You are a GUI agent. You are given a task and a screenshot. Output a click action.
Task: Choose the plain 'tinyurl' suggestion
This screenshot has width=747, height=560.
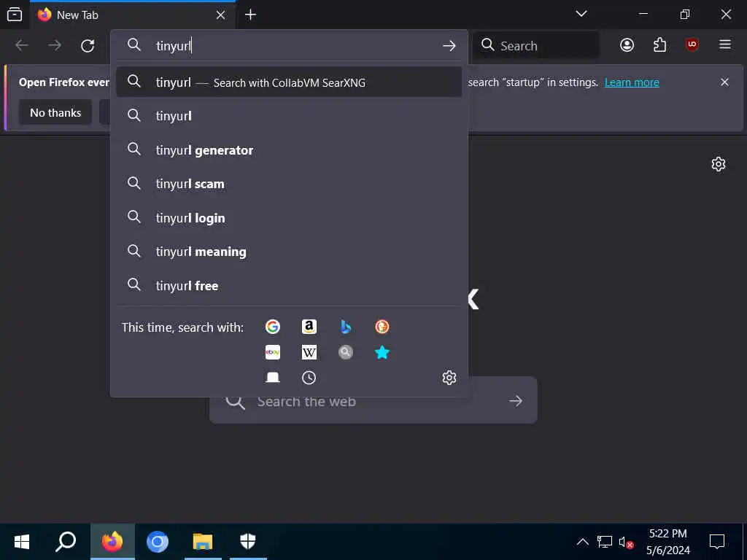coord(289,116)
